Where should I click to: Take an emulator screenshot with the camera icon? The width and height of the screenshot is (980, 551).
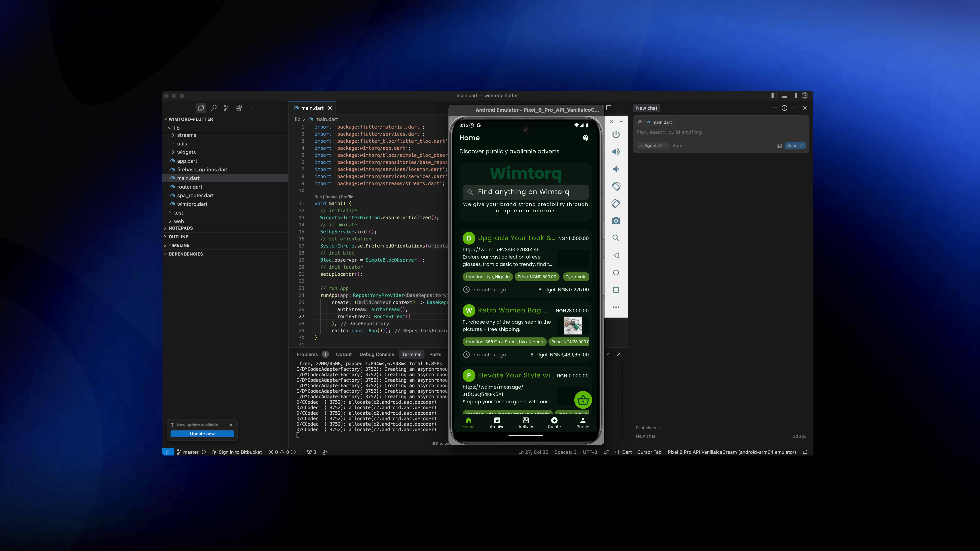[616, 221]
